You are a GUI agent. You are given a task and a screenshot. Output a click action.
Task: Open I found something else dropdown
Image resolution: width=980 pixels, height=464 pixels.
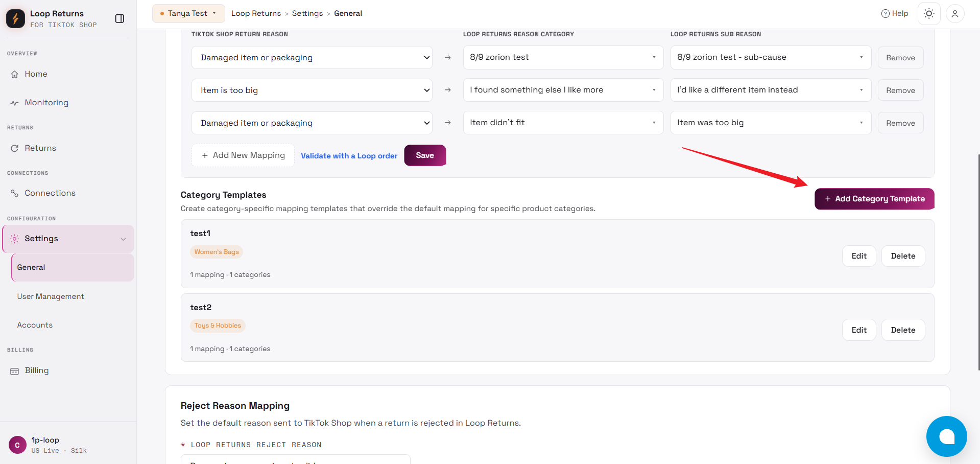click(563, 90)
